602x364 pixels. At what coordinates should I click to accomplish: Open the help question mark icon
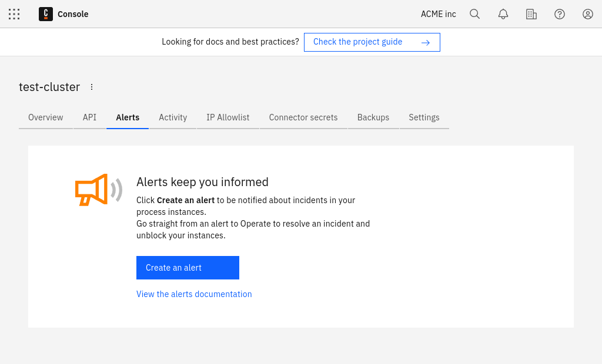[x=560, y=14]
